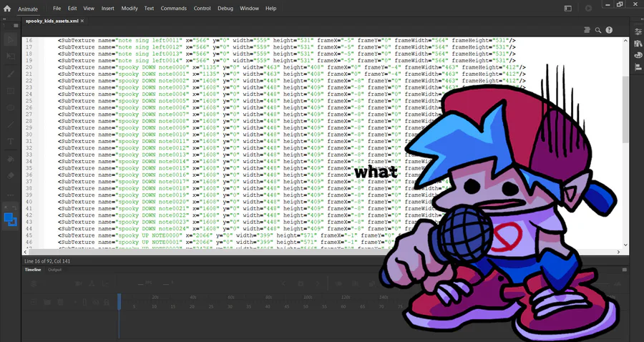
Task: Click the 'spooky DOWN note0000' name on line 20
Action: pyautogui.click(x=154, y=67)
